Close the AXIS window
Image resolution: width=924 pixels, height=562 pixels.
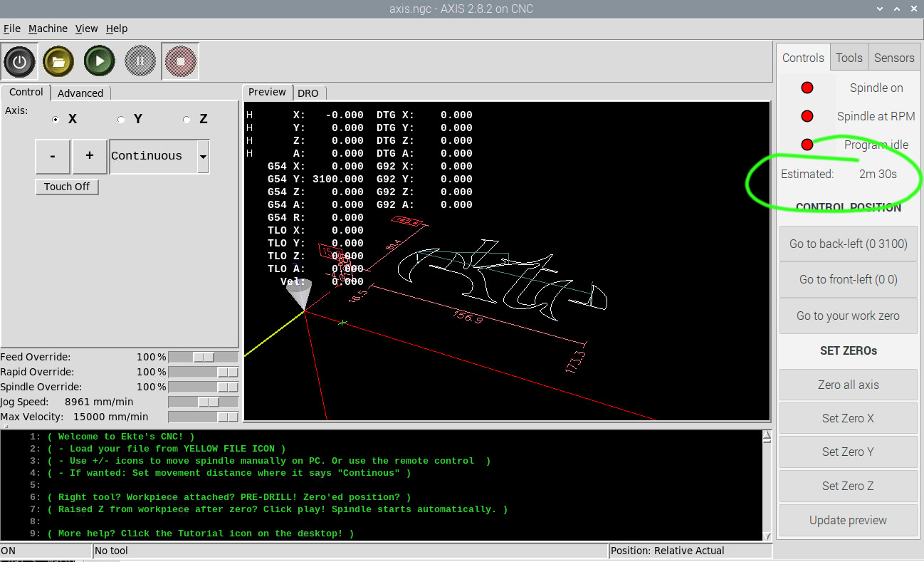point(913,9)
